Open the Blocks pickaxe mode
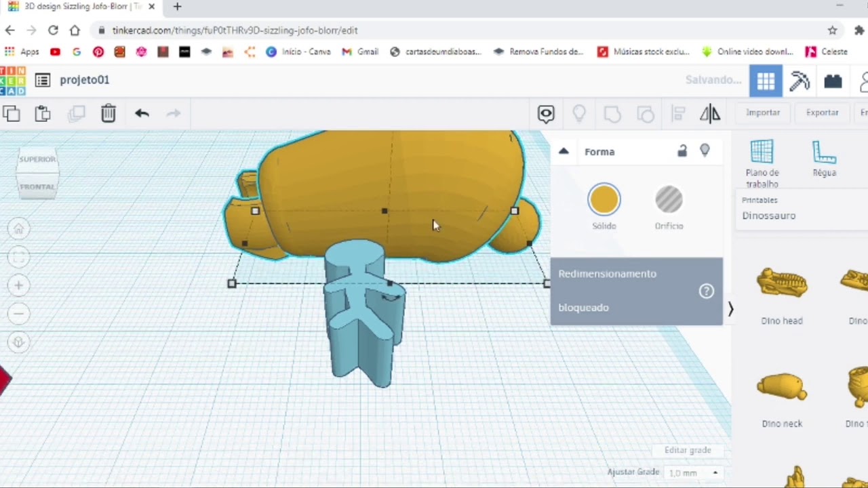Viewport: 868px width, 488px height. 800,81
